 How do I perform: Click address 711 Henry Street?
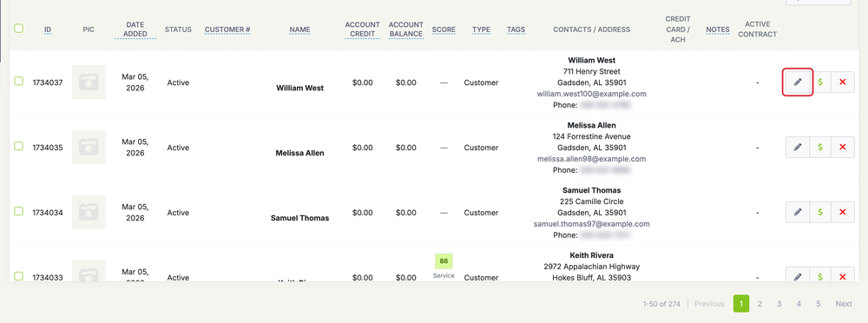tap(591, 71)
